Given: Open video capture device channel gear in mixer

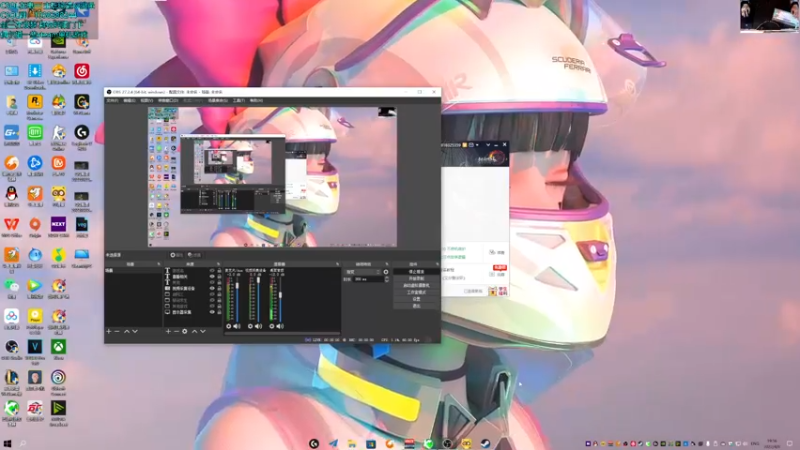Looking at the screenshot, I should click(250, 326).
